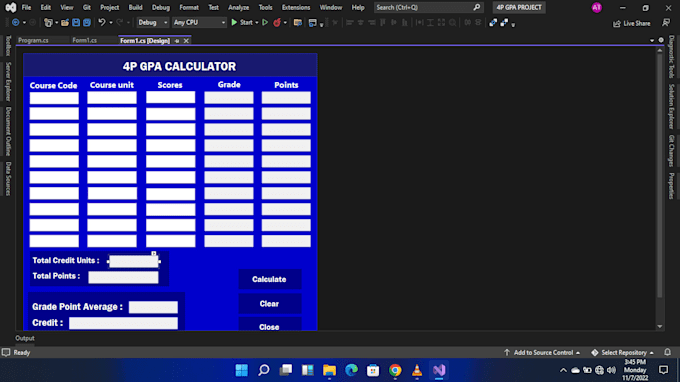Select the 4P GPA CALCULATOR title label

[179, 66]
